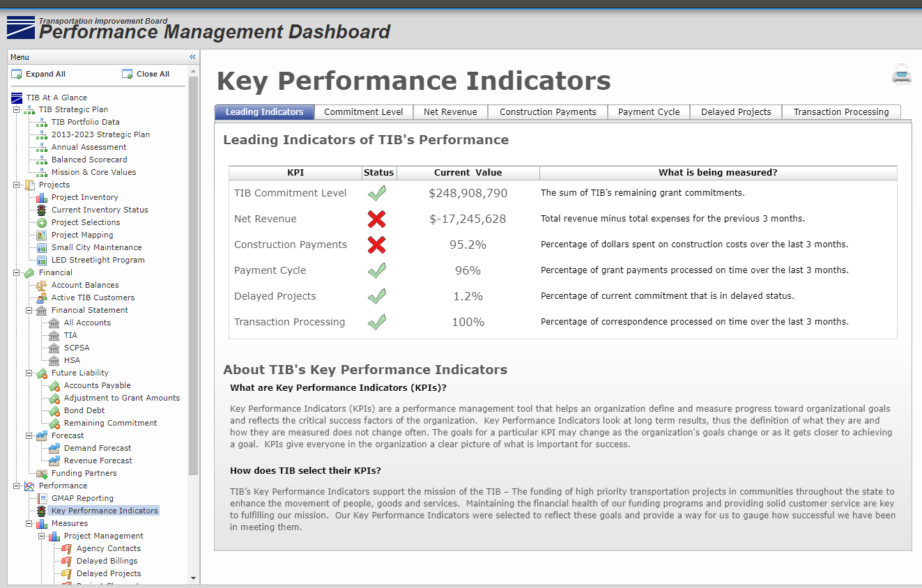
Task: Switch to the Net Revenue tab
Action: 450,111
